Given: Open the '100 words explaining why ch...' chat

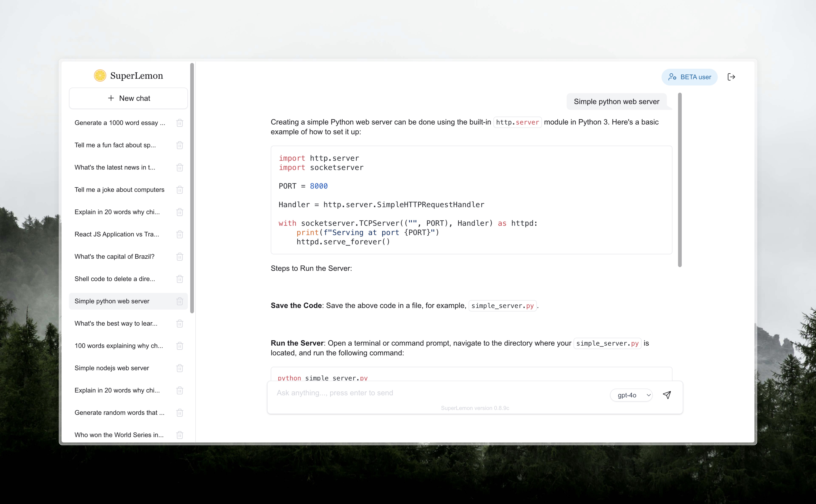Looking at the screenshot, I should point(119,346).
